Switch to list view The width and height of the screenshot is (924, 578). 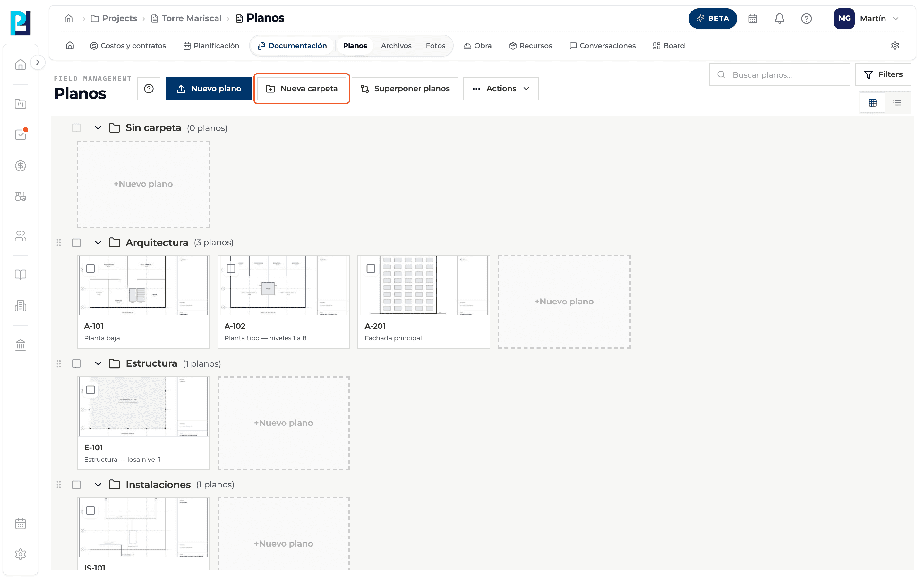[x=897, y=102]
